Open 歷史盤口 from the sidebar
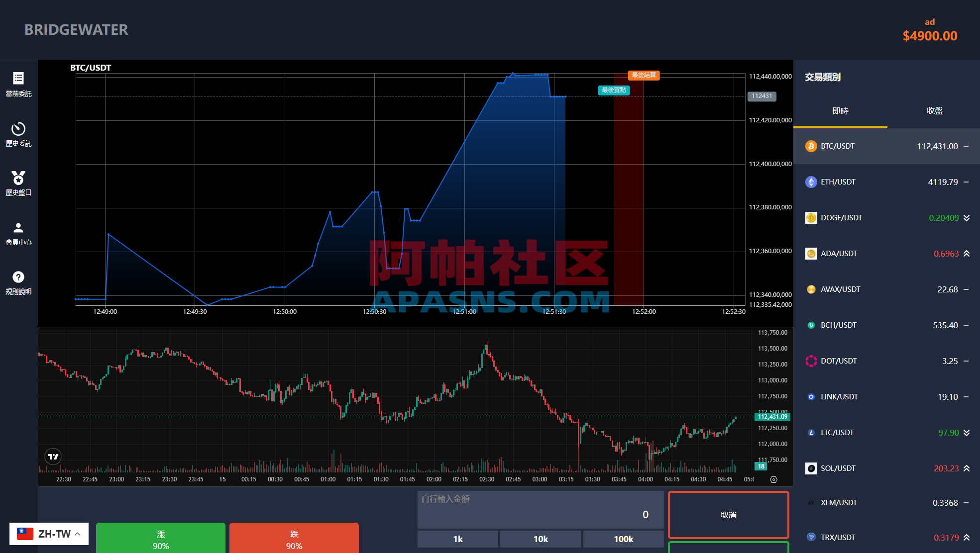The height and width of the screenshot is (553, 980). point(18,184)
